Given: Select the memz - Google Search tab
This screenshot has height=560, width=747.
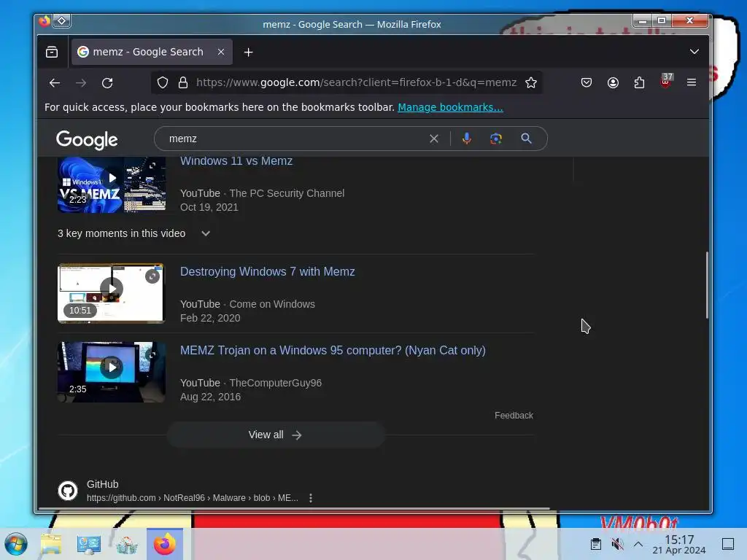Looking at the screenshot, I should click(152, 52).
